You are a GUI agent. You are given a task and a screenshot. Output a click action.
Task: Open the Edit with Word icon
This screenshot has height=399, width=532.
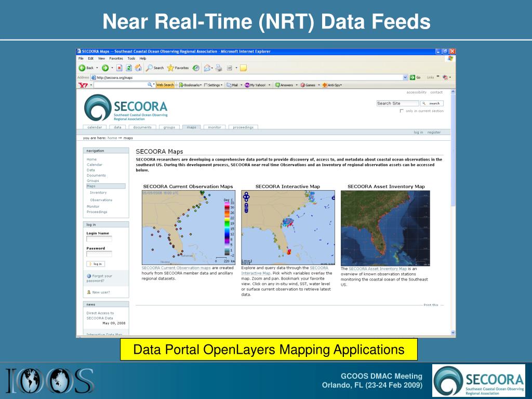229,68
